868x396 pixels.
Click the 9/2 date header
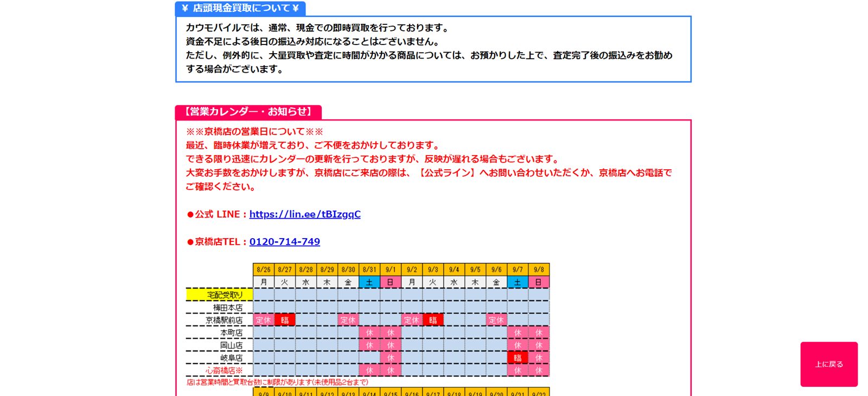coord(412,270)
